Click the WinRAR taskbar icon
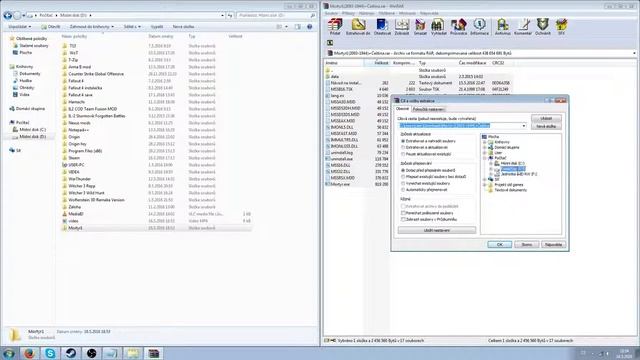 coord(154,353)
